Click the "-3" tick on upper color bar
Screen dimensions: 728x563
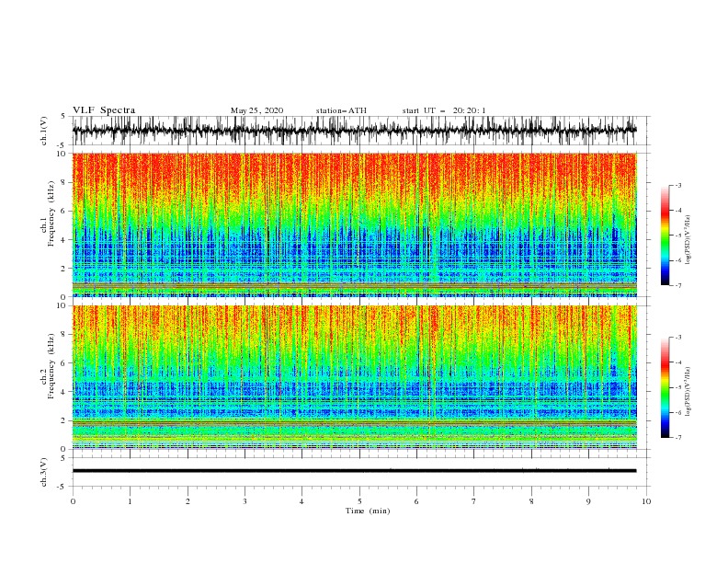tap(678, 185)
